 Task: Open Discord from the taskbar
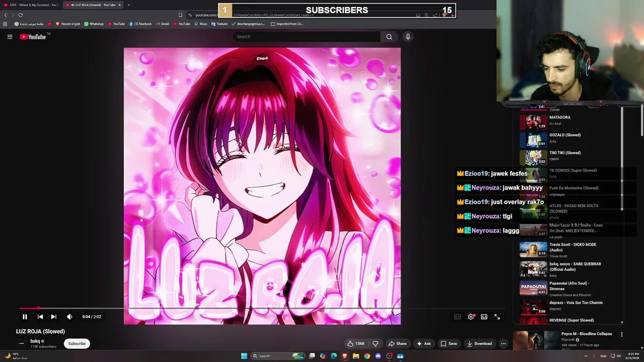pyautogui.click(x=378, y=356)
